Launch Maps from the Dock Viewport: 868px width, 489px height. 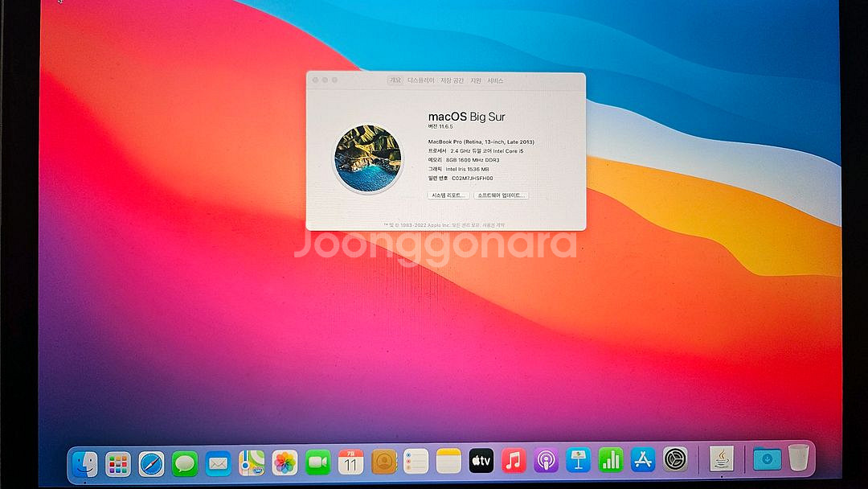click(252, 463)
